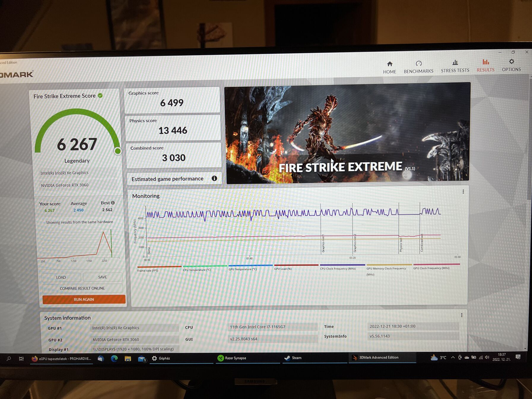This screenshot has height=399, width=532.
Task: Toggle CPU Clock Frequency legend entry
Action: point(342,267)
